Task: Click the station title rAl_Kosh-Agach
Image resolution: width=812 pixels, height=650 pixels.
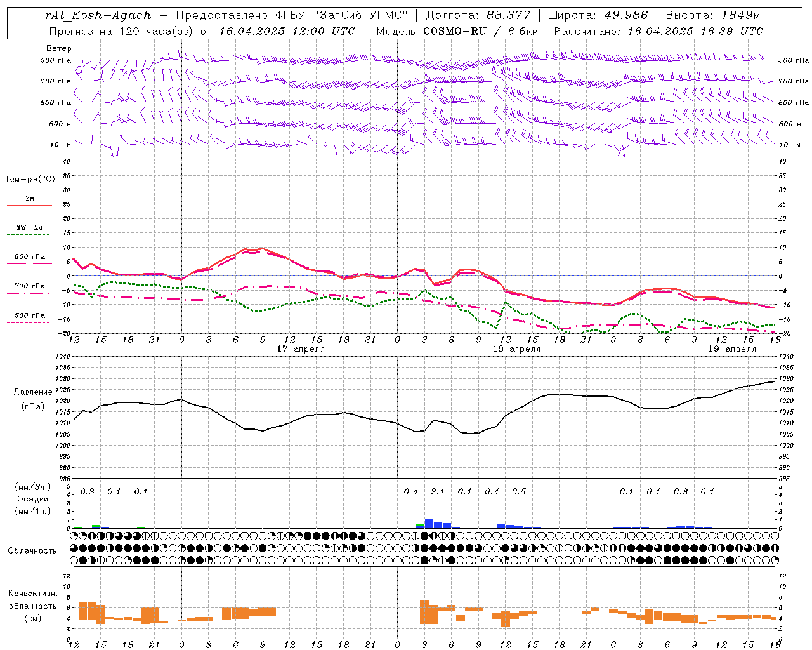Action: 98,15
